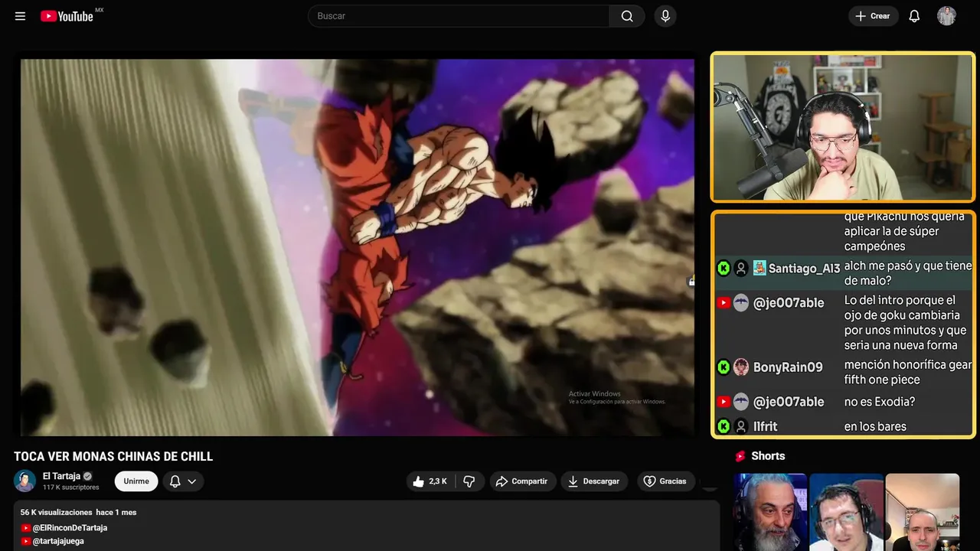This screenshot has height=551, width=980.
Task: Click the YouTube icon next to 'no es Exodia?'
Action: click(724, 402)
